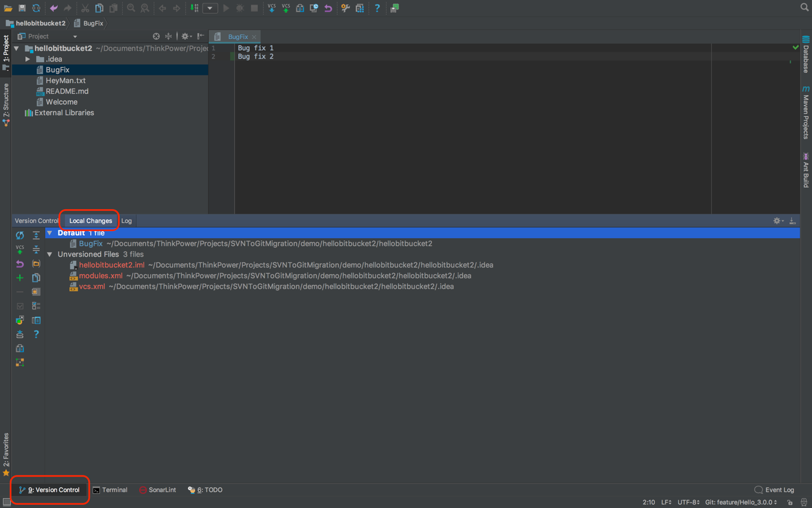This screenshot has height=508, width=812.
Task: Open the Git branch feature/Hello_3.0.0 selector
Action: click(x=741, y=503)
